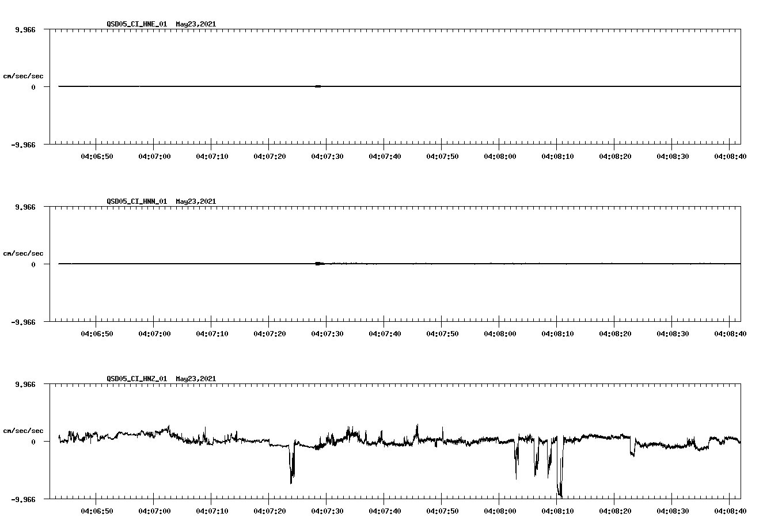The image size is (782, 532).
Task: Pick 04:07:50 time label under HNZ plot
Action: pyautogui.click(x=442, y=511)
